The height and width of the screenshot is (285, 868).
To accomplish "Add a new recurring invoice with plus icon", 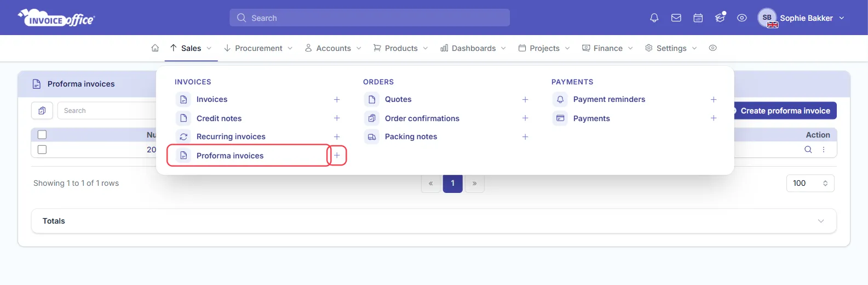I will [337, 137].
